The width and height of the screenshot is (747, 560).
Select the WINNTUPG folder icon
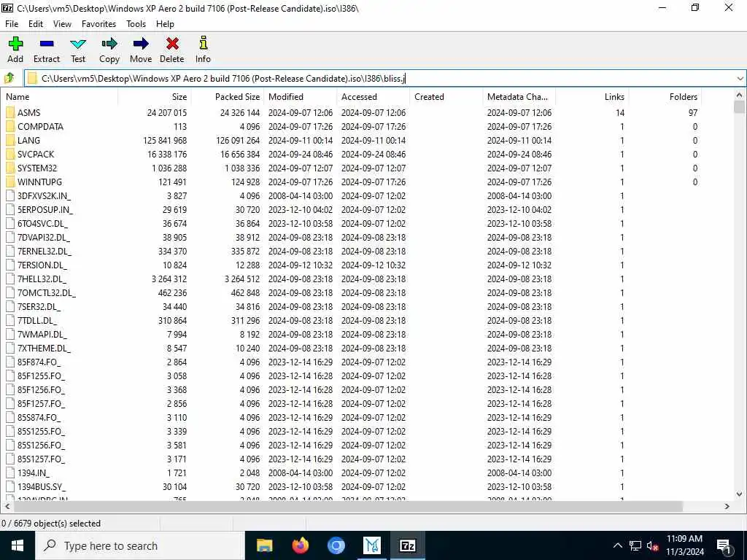pyautogui.click(x=10, y=182)
